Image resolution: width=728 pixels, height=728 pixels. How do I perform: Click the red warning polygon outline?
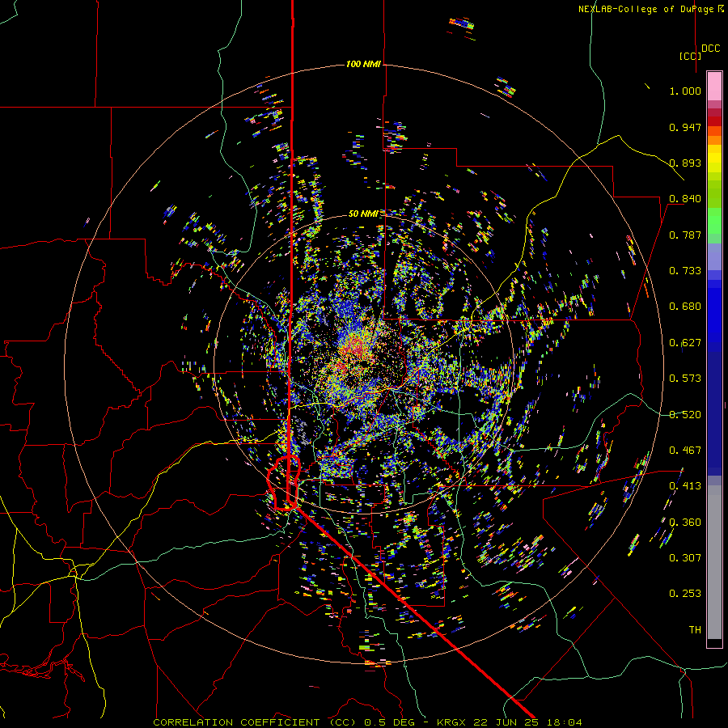click(x=283, y=483)
